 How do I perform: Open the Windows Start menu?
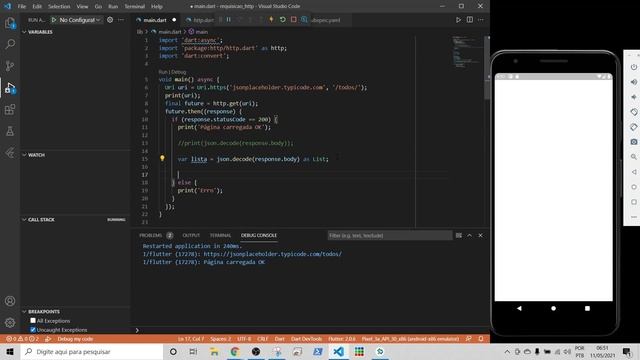pos(10,351)
